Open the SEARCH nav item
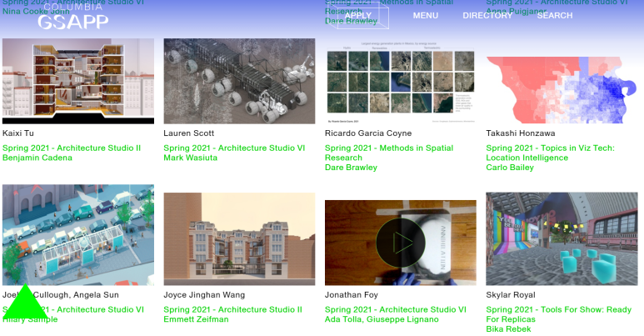This screenshot has width=644, height=336. click(x=555, y=15)
